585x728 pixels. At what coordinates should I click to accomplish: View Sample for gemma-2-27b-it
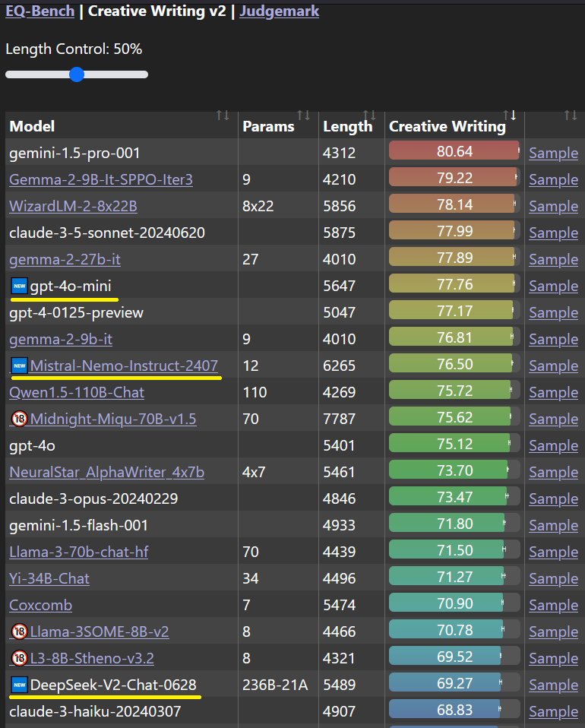pos(553,259)
